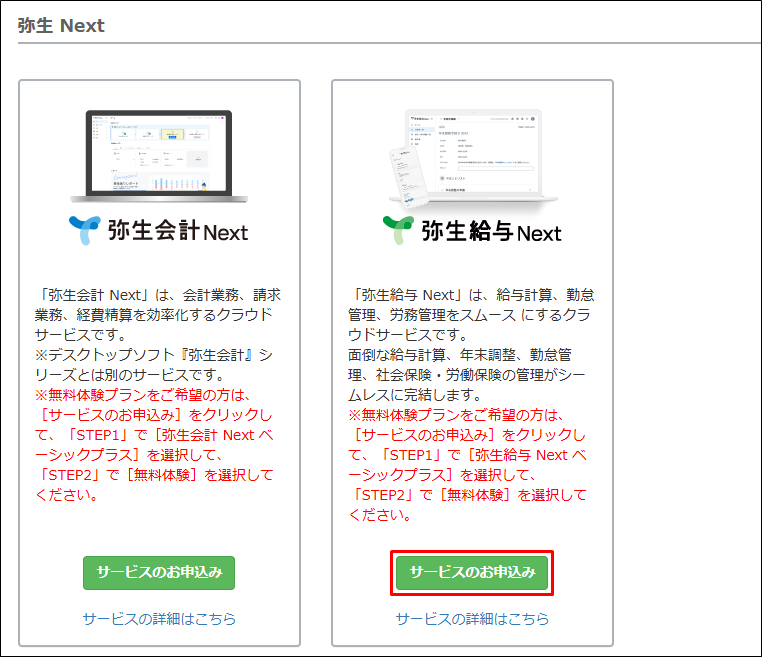
Task: Open サービスの詳細はこちら link for 弥生給与 Next
Action: click(x=472, y=619)
